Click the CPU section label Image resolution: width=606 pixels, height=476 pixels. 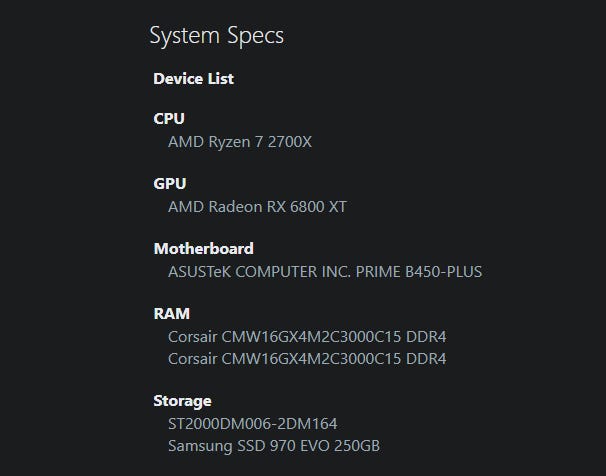(x=169, y=118)
